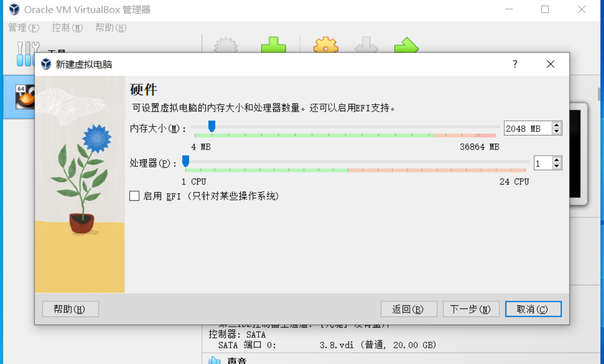Tick the 启用 EFI checkbox
This screenshot has height=364, width=604.
tap(135, 196)
